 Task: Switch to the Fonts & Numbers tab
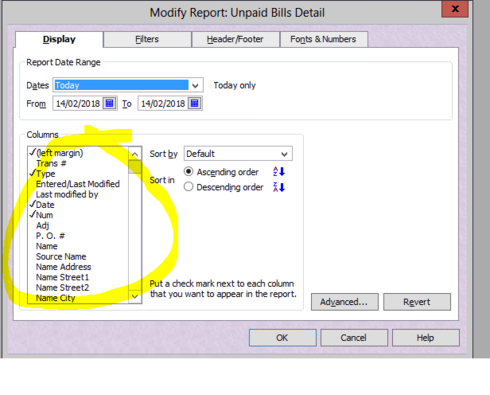[323, 39]
